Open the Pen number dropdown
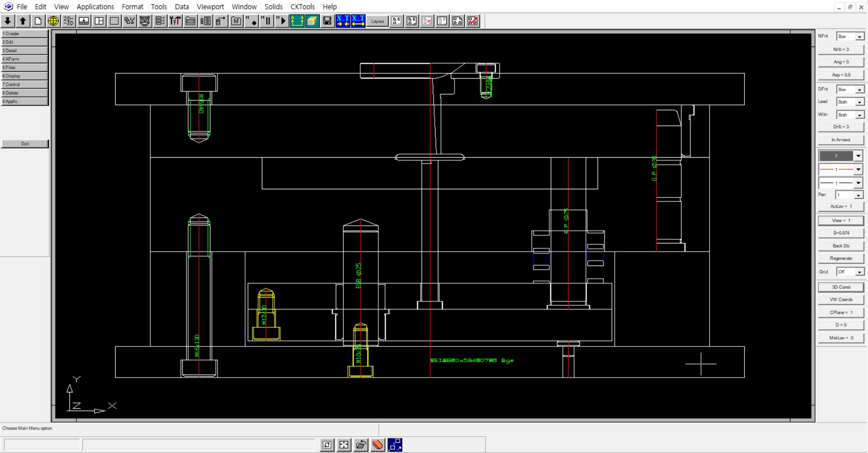 [x=859, y=195]
